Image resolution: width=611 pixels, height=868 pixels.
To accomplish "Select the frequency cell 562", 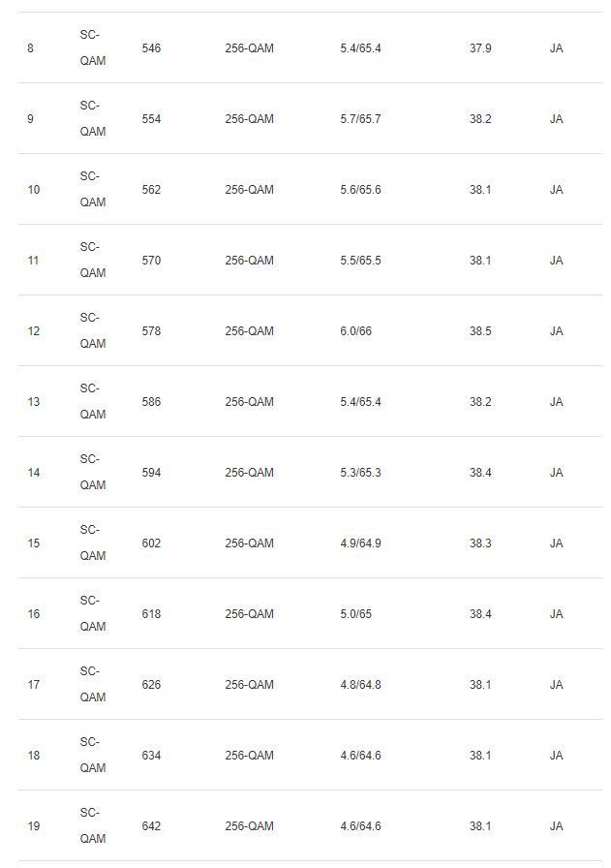I will [151, 190].
